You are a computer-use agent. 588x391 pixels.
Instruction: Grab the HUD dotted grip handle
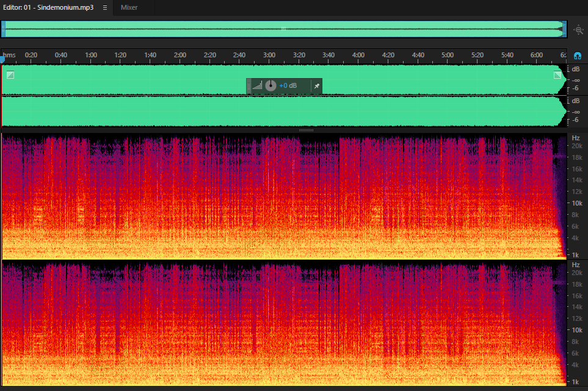pyautogui.click(x=249, y=86)
